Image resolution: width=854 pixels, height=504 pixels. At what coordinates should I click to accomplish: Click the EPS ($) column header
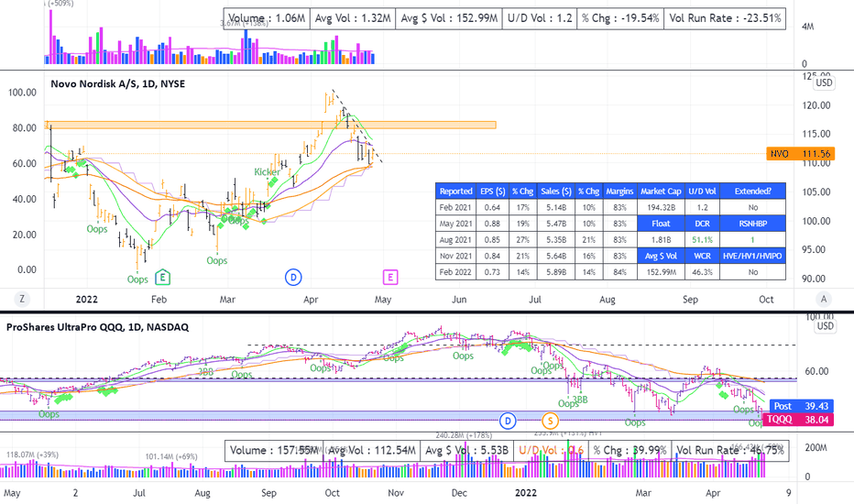click(x=492, y=192)
